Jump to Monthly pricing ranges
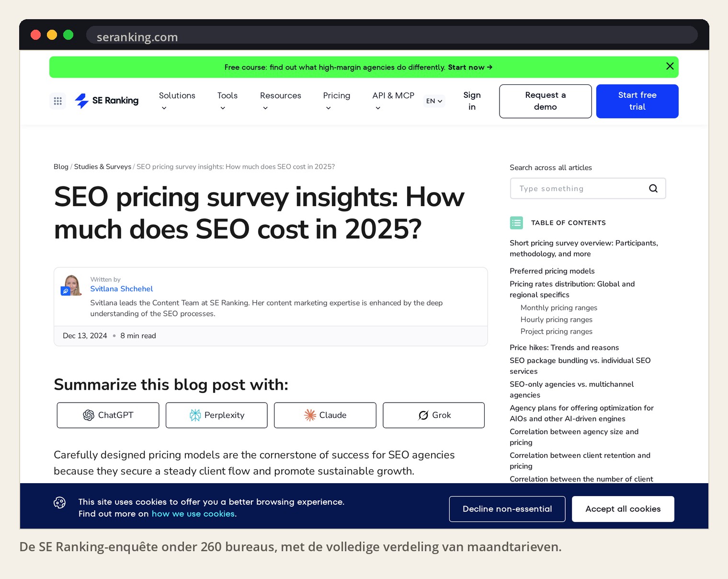The width and height of the screenshot is (728, 579). [559, 308]
